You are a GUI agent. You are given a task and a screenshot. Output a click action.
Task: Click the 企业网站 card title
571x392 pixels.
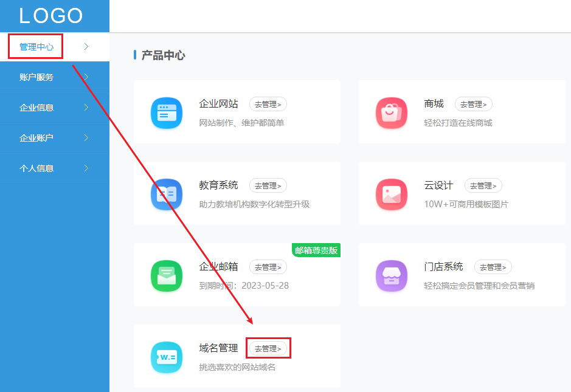click(218, 104)
